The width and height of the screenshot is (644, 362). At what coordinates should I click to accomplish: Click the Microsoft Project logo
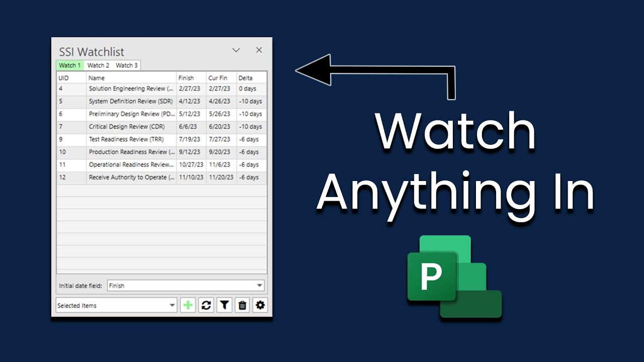455,277
